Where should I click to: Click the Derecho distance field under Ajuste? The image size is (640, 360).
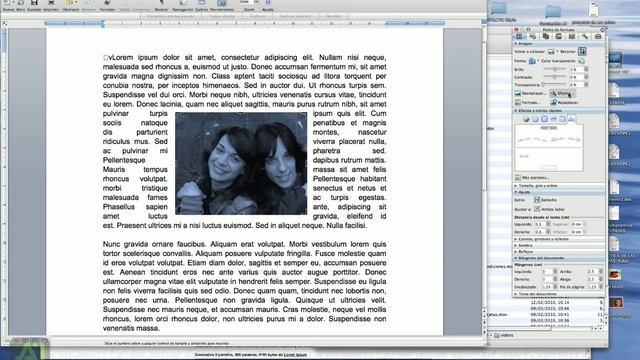(x=540, y=232)
